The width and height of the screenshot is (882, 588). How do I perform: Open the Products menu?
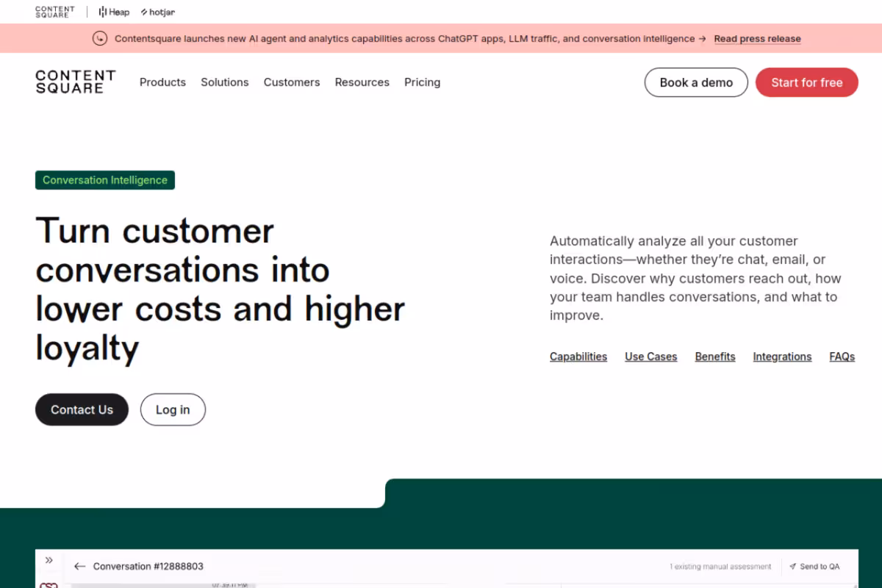coord(162,82)
